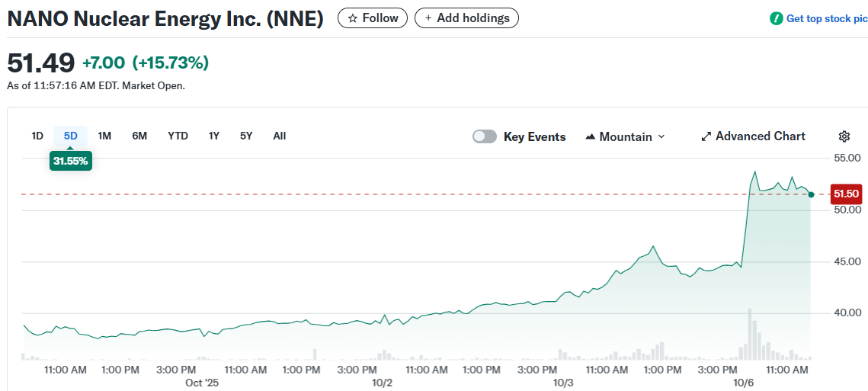868x391 pixels.
Task: View the All time range
Action: (x=280, y=136)
